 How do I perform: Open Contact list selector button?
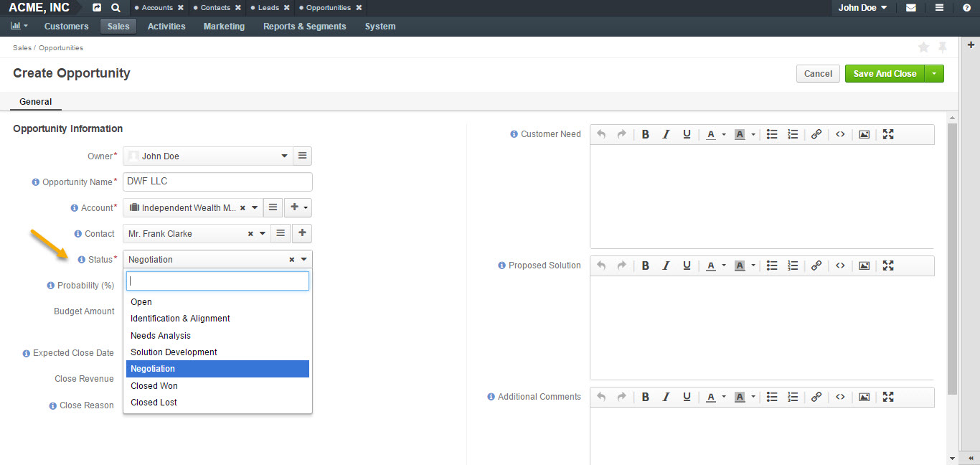tap(281, 233)
